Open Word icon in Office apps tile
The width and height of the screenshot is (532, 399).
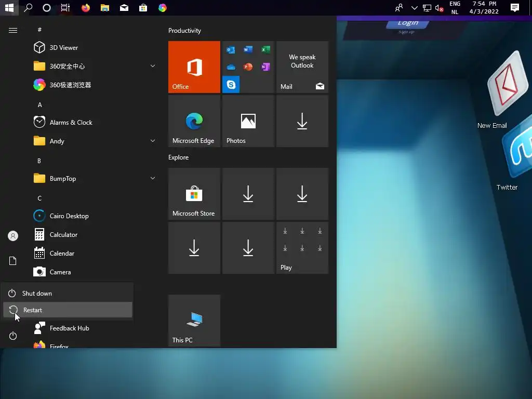click(248, 50)
